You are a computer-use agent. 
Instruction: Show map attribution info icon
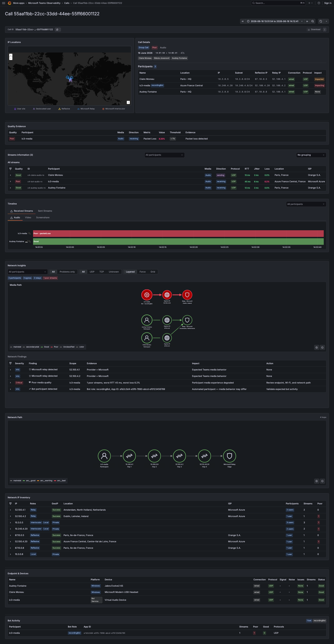coord(128,102)
